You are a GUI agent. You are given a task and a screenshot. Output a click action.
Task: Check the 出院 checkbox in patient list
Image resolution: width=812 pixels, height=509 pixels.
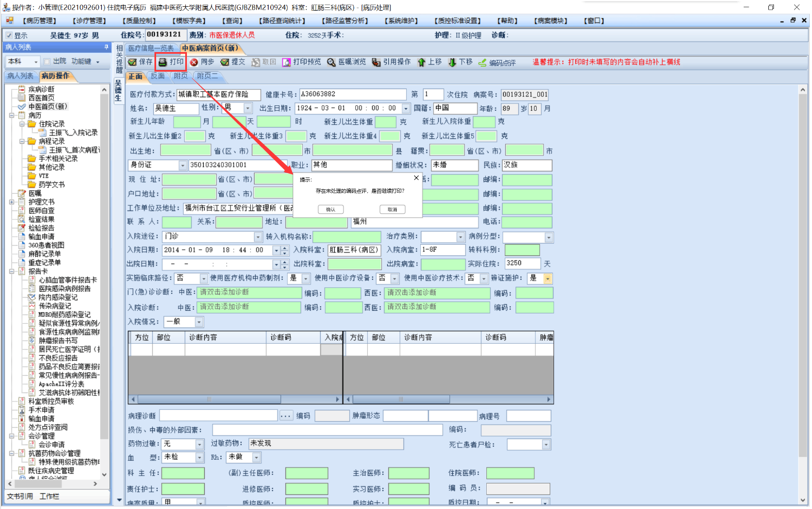(x=47, y=62)
